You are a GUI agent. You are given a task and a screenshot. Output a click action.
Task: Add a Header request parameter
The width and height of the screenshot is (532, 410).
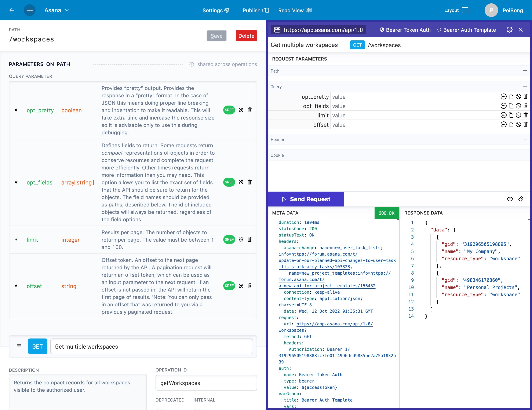point(525,139)
